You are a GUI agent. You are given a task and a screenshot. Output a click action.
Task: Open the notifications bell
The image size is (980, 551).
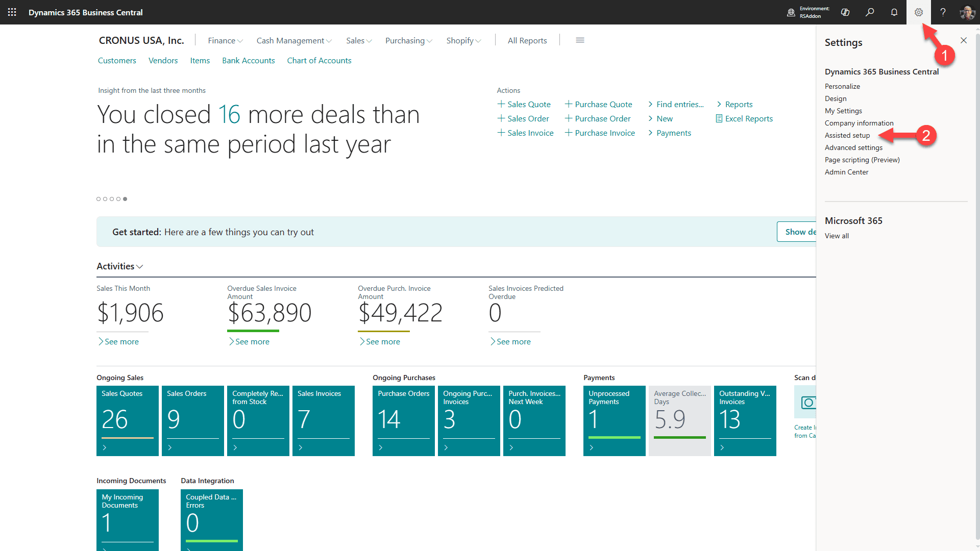click(894, 12)
